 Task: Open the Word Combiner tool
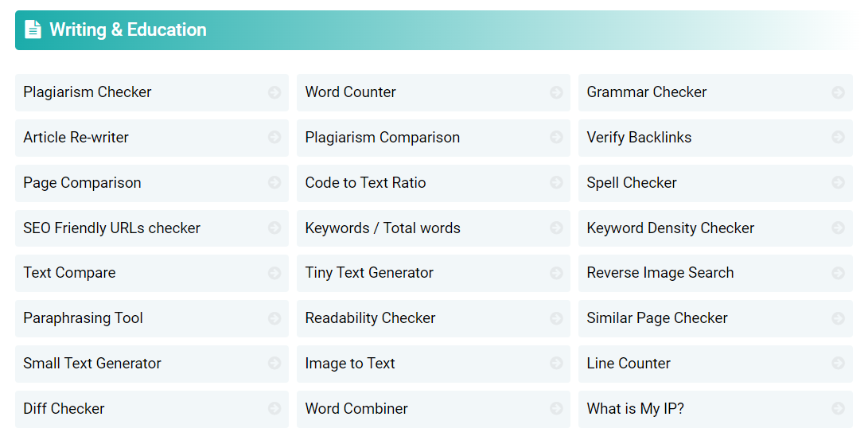coord(434,409)
